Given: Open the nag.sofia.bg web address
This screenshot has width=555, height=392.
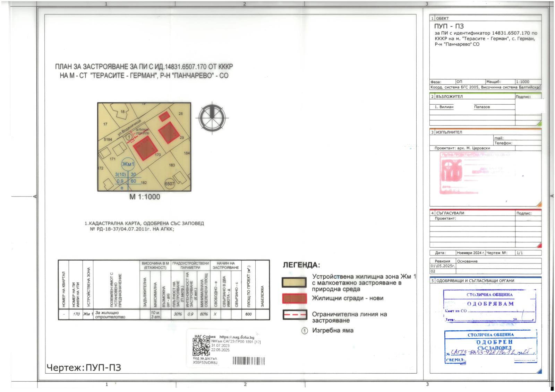Looking at the screenshot, I should 237,337.
